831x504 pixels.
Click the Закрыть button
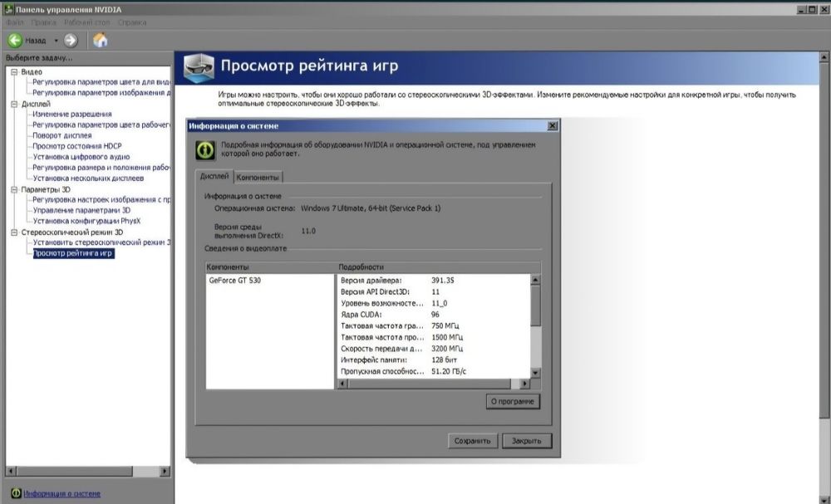point(527,440)
